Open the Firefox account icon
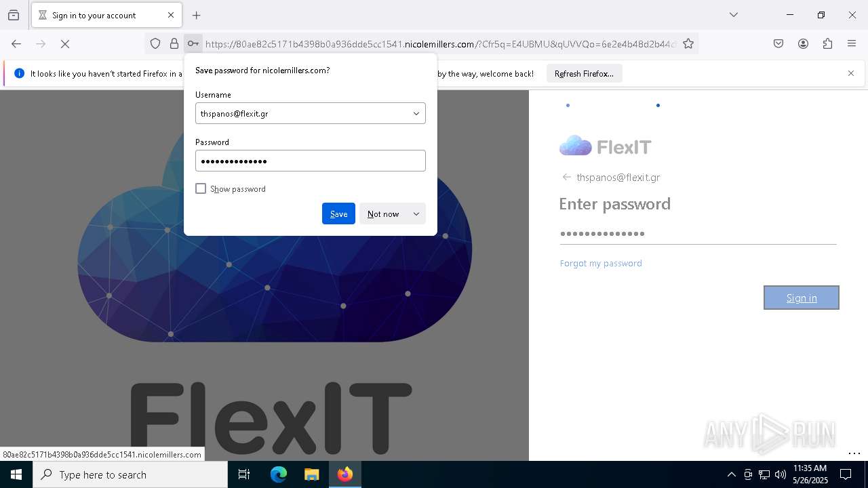Screen dimensions: 868x488 [803, 43]
